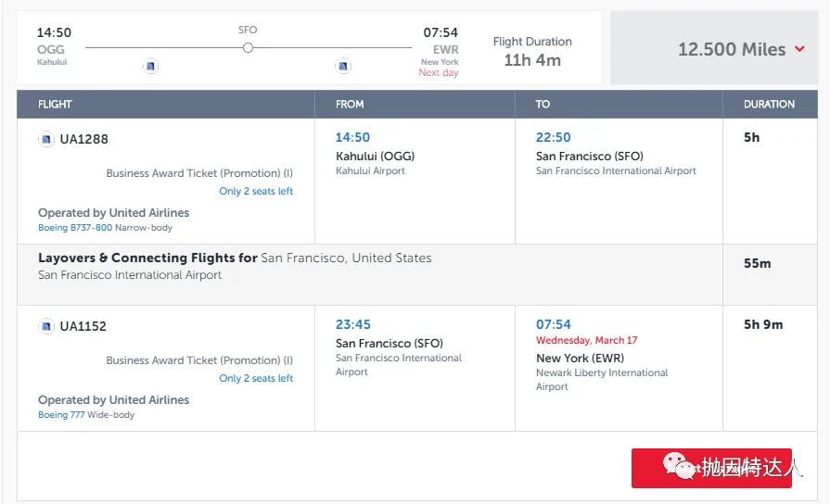This screenshot has height=504, width=830.
Task: Click departure time 23:45
Action: coord(353,324)
